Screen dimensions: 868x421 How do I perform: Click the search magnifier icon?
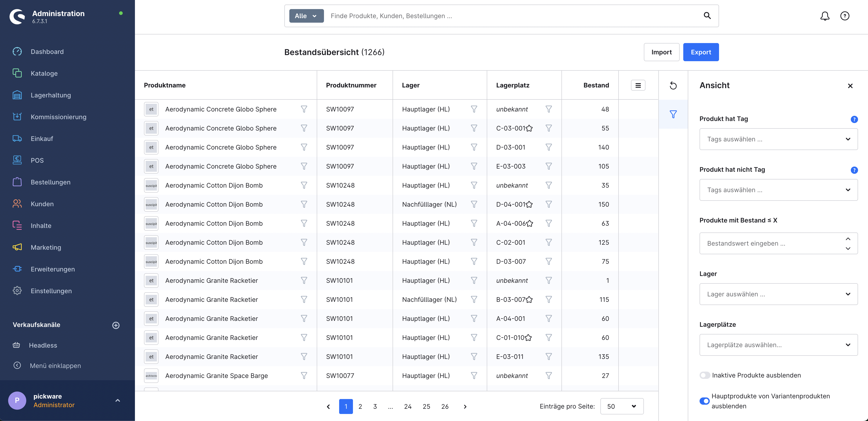(x=707, y=15)
